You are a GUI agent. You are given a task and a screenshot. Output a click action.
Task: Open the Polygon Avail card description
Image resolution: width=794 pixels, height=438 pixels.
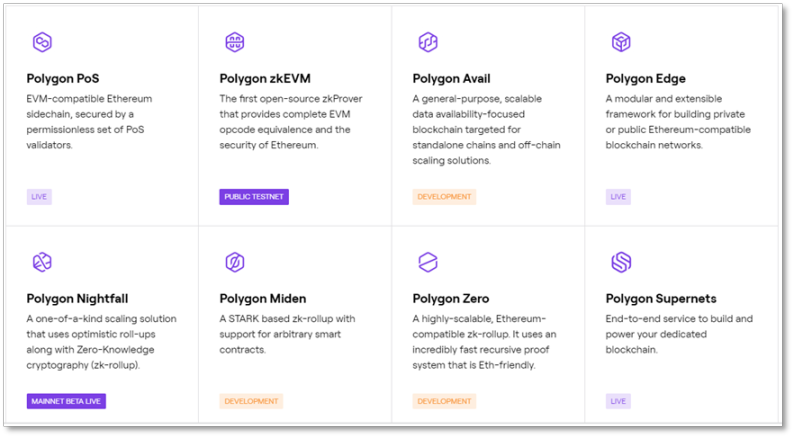coord(487,130)
